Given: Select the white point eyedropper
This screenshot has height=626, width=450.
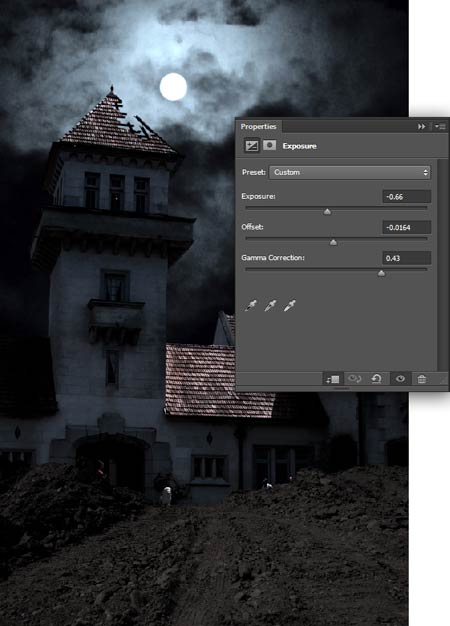Looking at the screenshot, I should pos(290,306).
